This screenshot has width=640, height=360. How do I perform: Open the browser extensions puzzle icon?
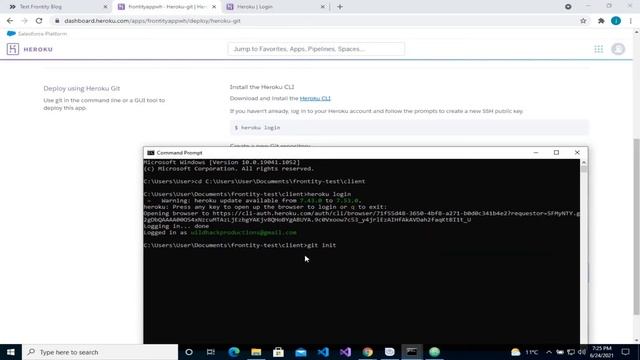pyautogui.click(x=601, y=21)
